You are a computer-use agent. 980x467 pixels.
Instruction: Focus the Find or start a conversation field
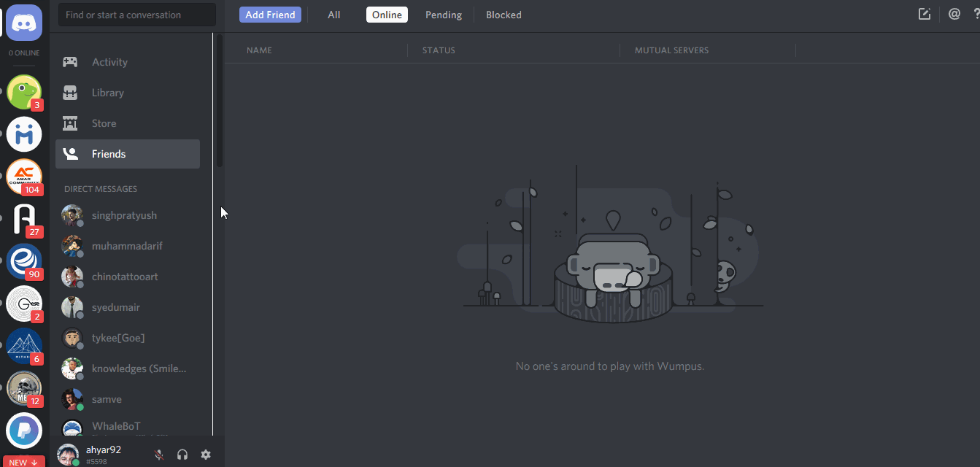click(x=137, y=15)
